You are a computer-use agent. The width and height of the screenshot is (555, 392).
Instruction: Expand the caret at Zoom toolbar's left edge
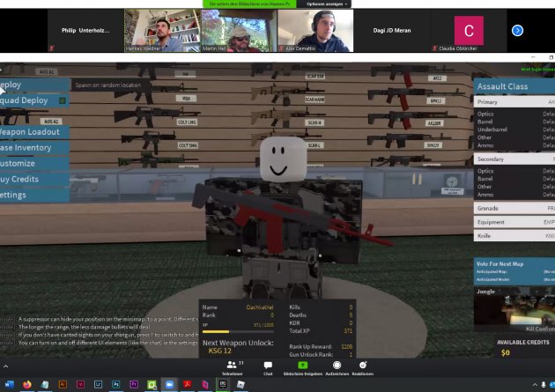(x=5, y=366)
